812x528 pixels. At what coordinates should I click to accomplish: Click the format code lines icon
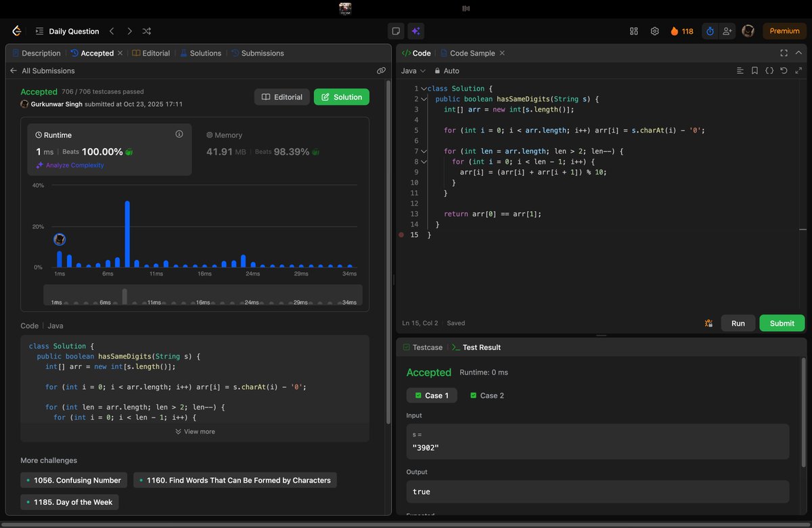740,70
